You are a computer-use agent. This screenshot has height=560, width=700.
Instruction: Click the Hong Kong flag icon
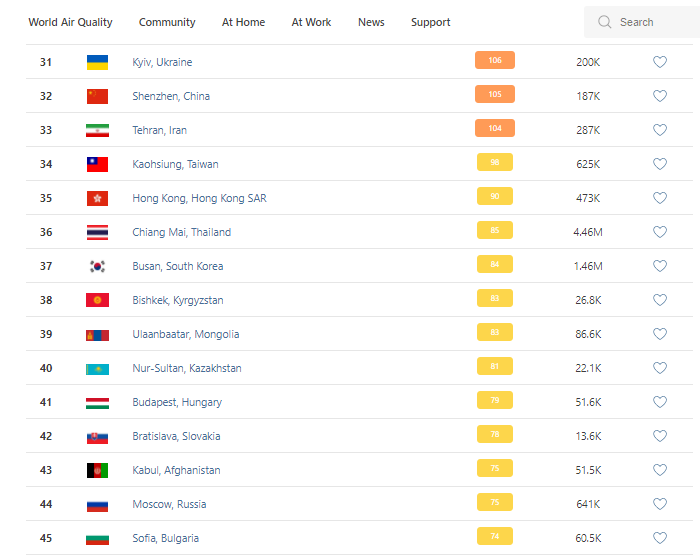click(x=97, y=198)
